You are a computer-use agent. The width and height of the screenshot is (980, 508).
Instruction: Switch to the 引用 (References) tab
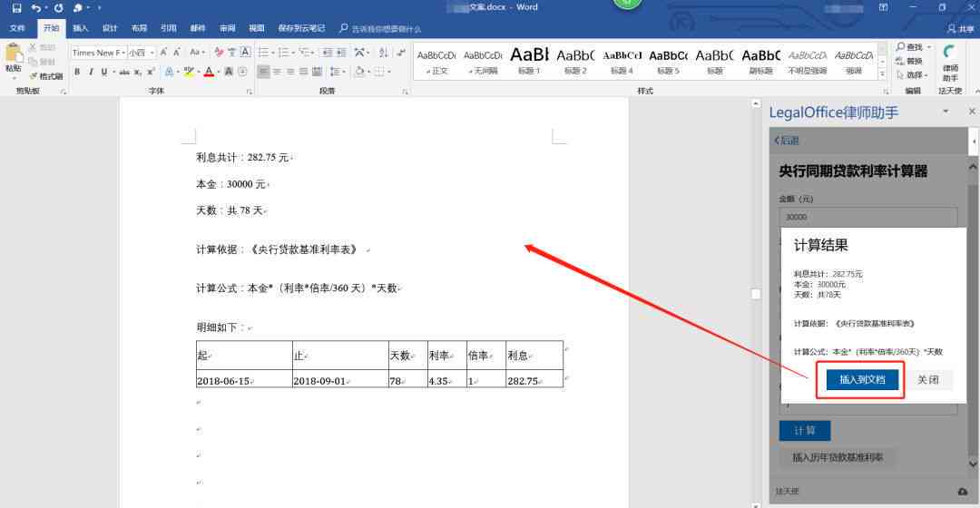pyautogui.click(x=168, y=28)
